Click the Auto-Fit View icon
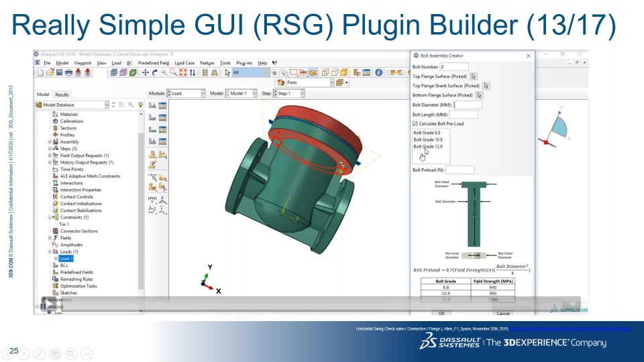The height and width of the screenshot is (362, 644). coord(182,72)
